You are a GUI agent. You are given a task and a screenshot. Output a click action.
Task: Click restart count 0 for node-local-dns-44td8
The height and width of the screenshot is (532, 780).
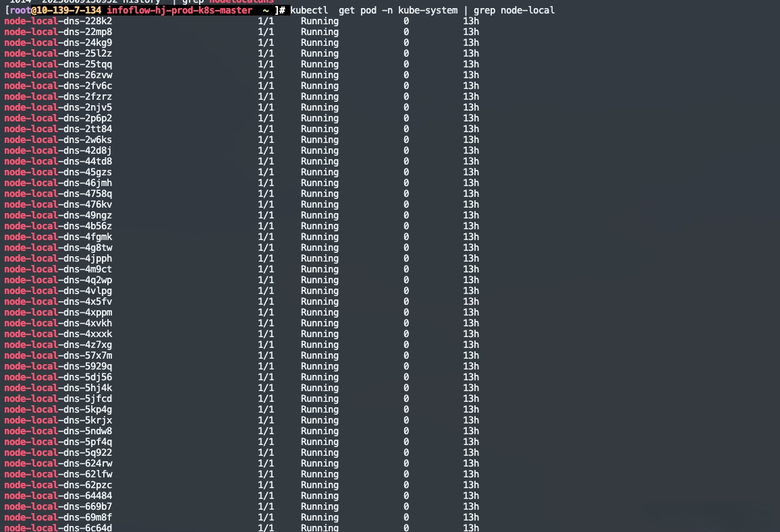(x=406, y=161)
